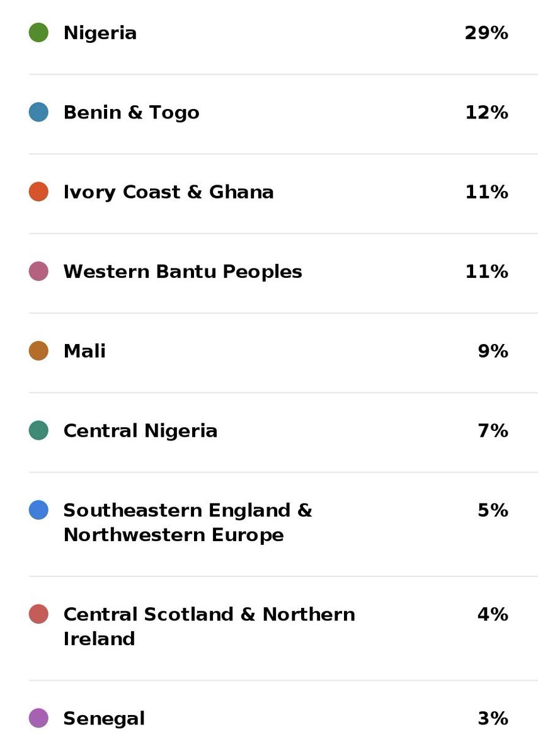Click the green dot beside Nigeria

click(x=38, y=33)
